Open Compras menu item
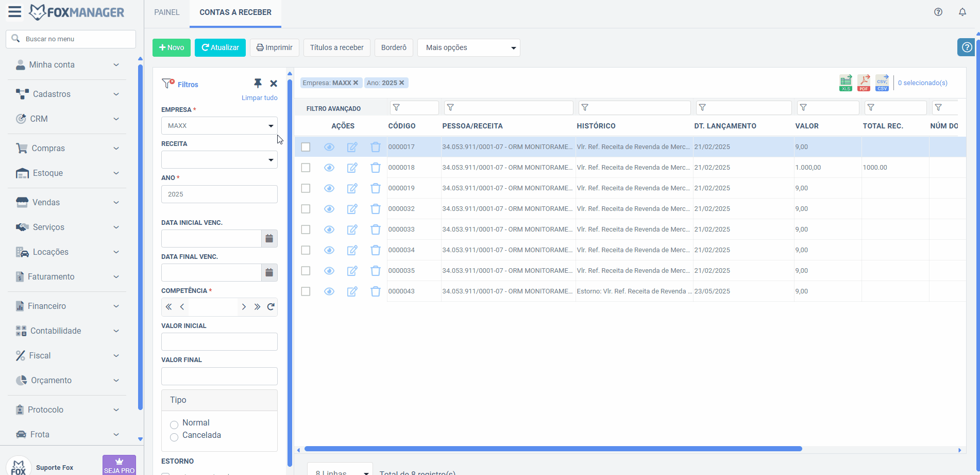 pyautogui.click(x=67, y=148)
